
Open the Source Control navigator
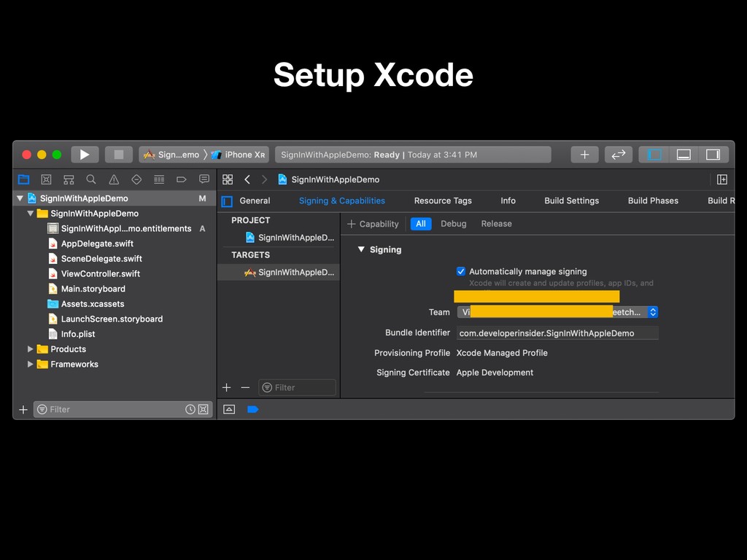[x=46, y=179]
